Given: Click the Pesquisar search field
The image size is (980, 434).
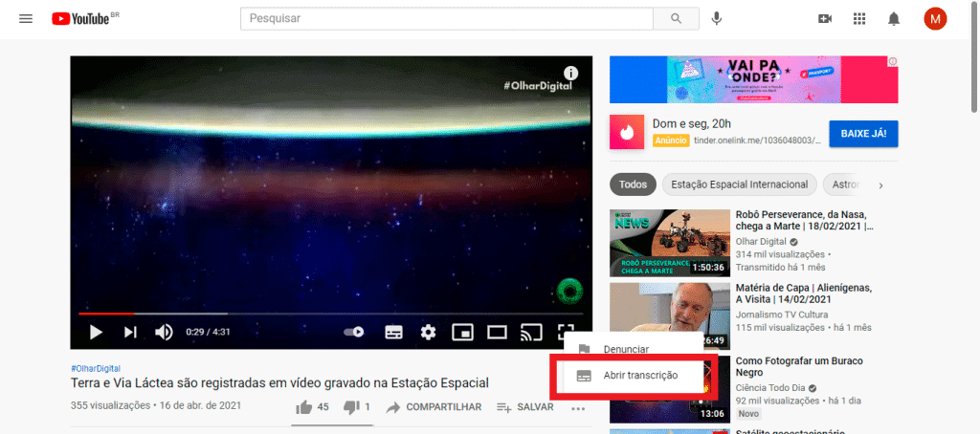Looking at the screenshot, I should tap(446, 19).
